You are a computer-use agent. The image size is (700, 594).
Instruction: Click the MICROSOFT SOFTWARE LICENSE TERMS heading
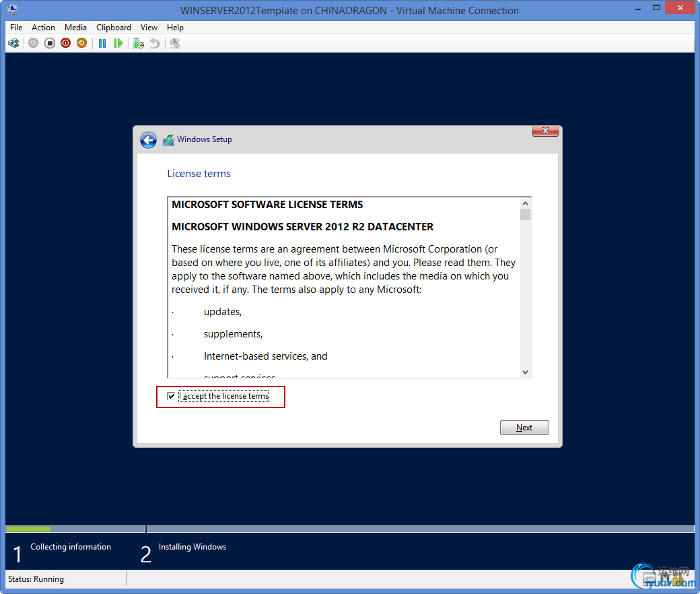click(x=267, y=205)
